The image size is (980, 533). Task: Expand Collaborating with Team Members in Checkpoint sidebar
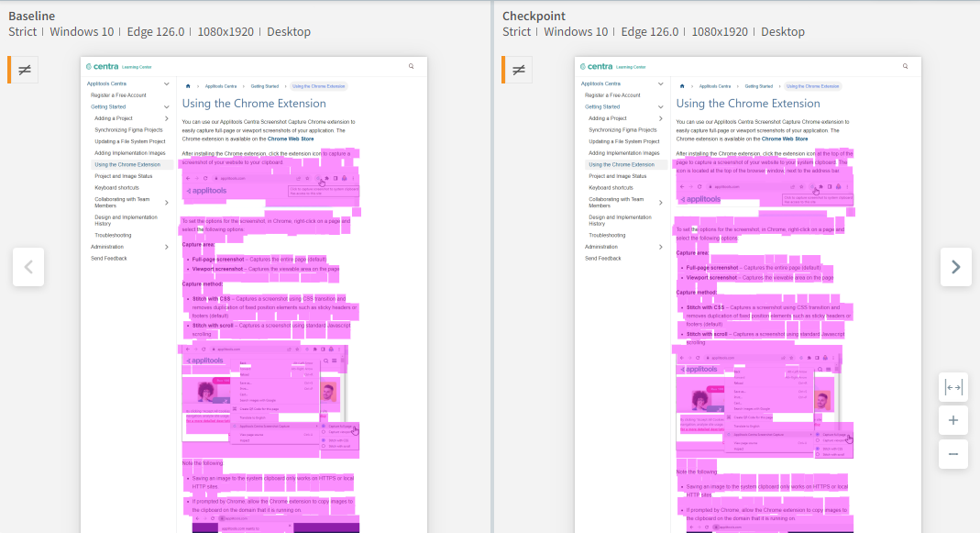660,202
